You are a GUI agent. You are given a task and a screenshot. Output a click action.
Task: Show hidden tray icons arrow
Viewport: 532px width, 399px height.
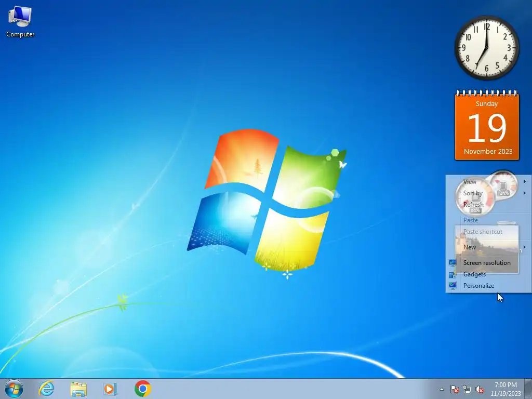[442, 389]
